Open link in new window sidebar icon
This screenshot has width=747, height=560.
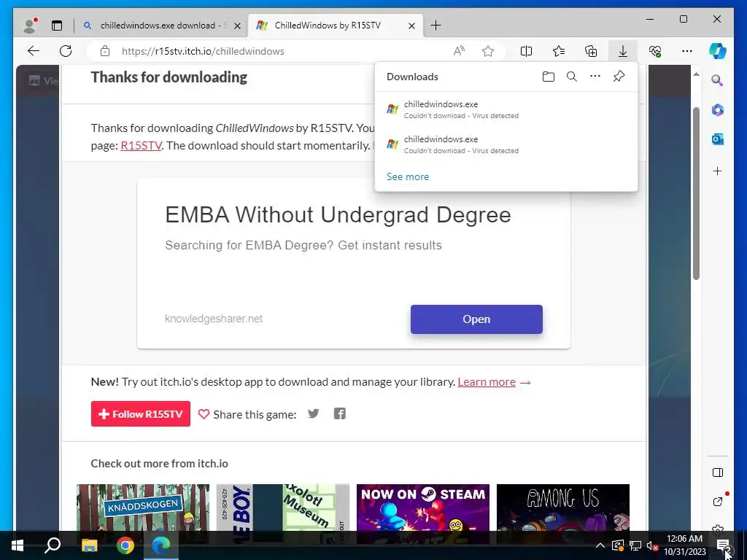tap(718, 501)
